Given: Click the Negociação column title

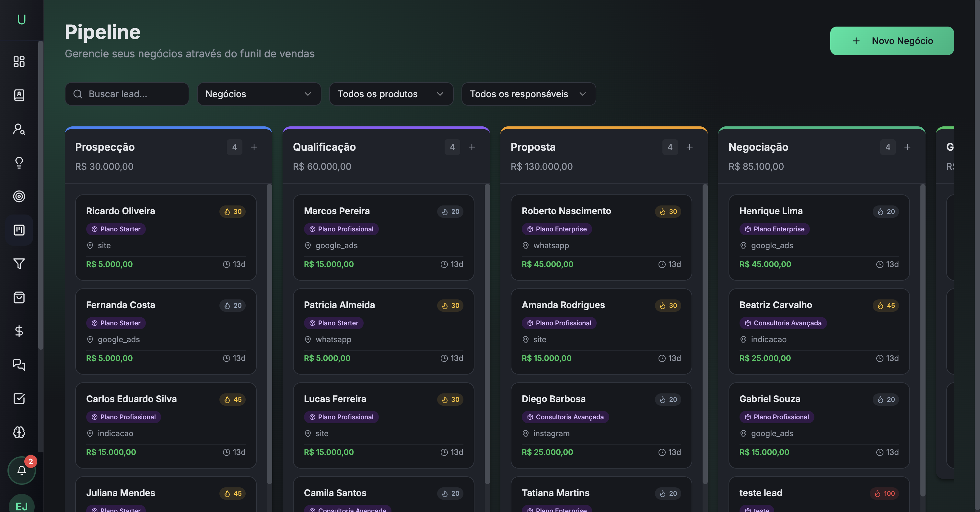Looking at the screenshot, I should 758,147.
